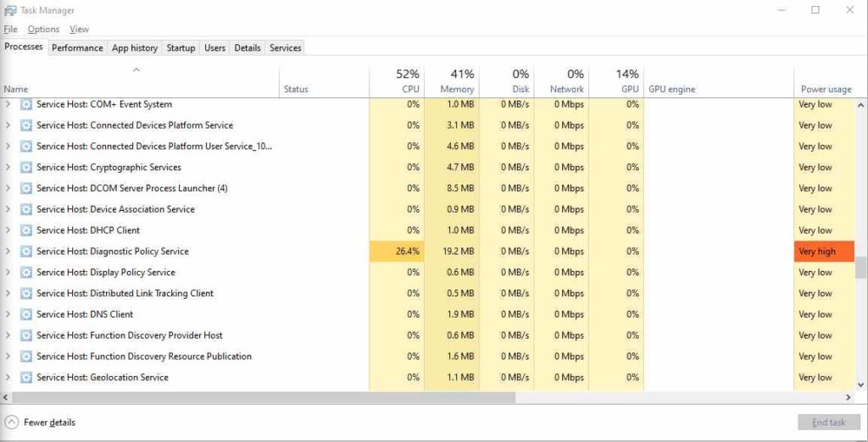
Task: Click gear icon of Cryptographic Services
Action: [x=26, y=167]
